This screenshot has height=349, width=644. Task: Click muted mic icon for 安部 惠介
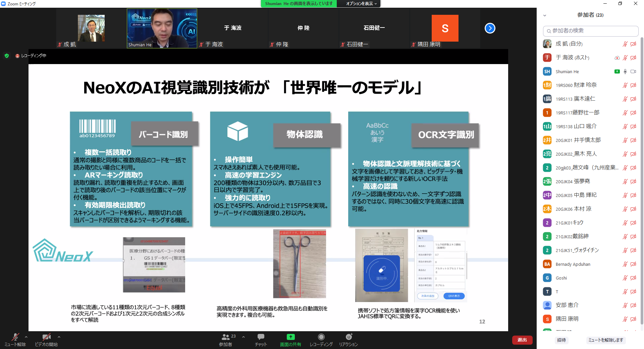(x=625, y=305)
